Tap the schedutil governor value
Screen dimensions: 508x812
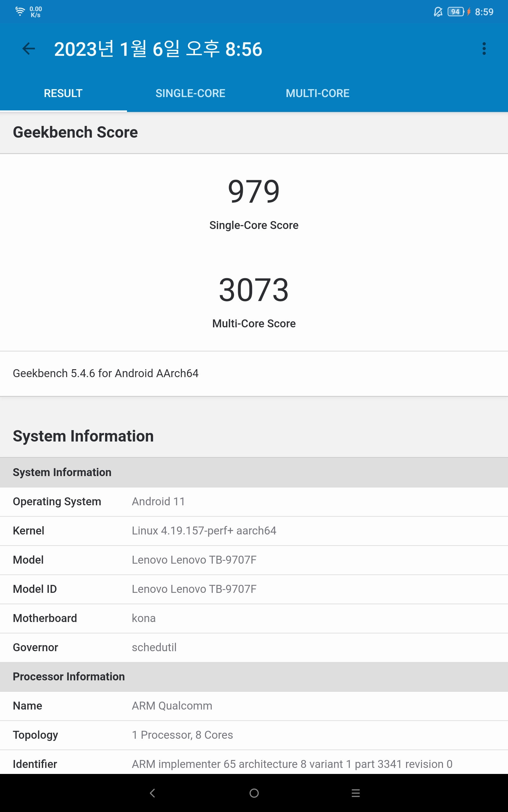[x=154, y=647]
